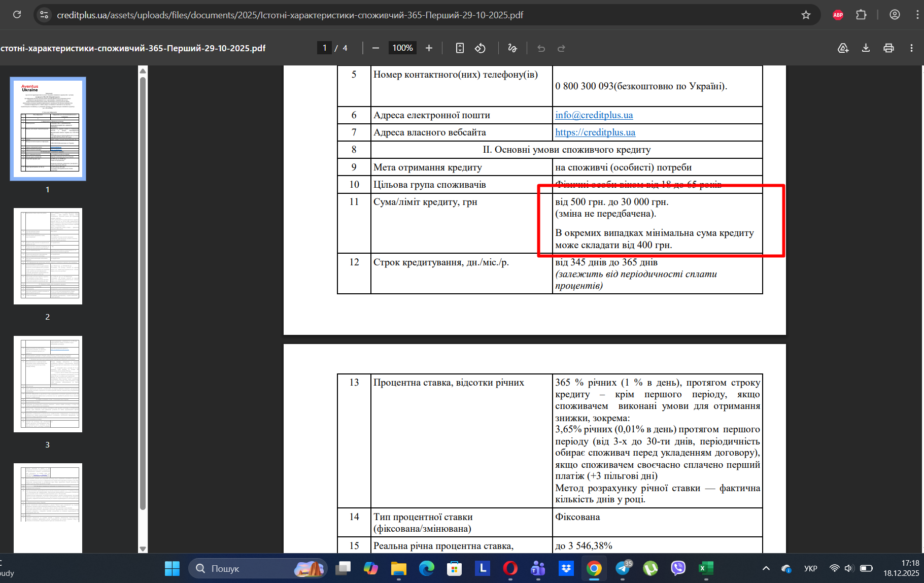The width and height of the screenshot is (924, 583).
Task: Open the Extensions puzzle menu
Action: (861, 15)
